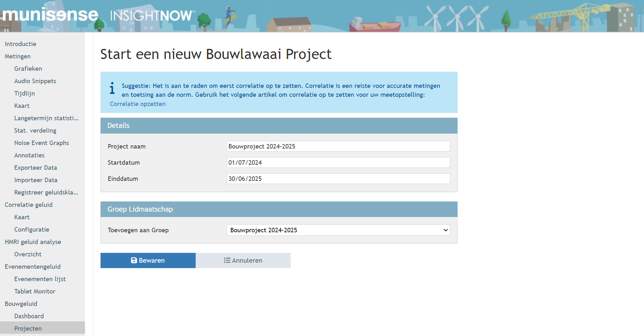
Task: Click the Einddatum date field
Action: pyautogui.click(x=338, y=179)
